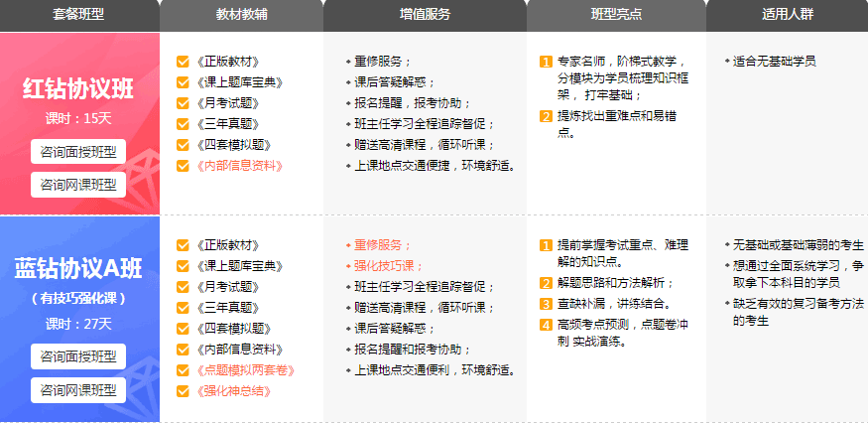Click badge 2 beside 提炼找出重难点
The height and width of the screenshot is (424, 868).
tap(546, 116)
